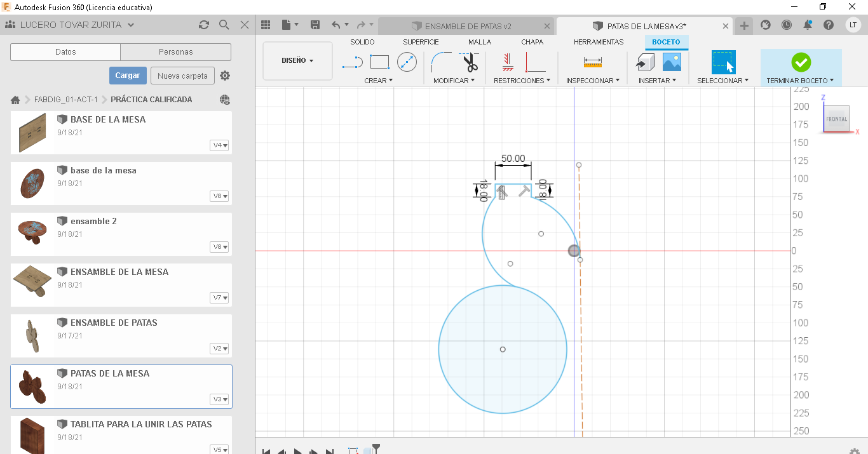This screenshot has width=868, height=454.
Task: Open the job status clock
Action: [787, 25]
